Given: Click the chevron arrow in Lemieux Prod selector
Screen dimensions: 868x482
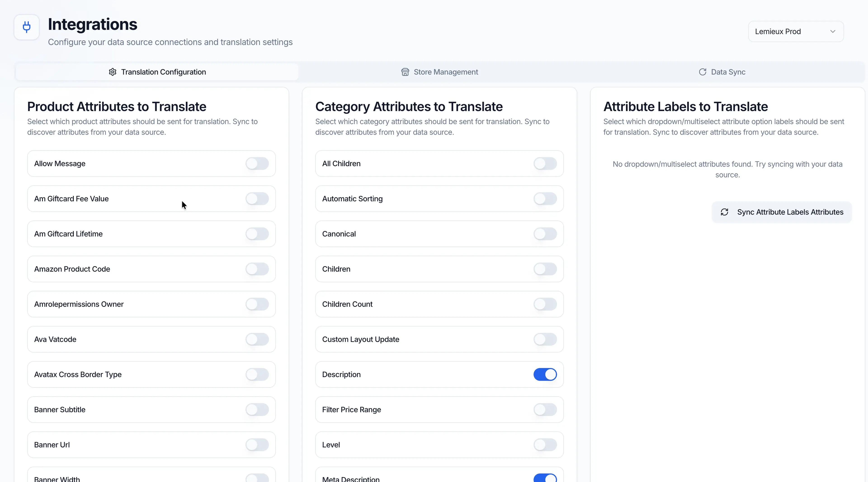Looking at the screenshot, I should 833,31.
